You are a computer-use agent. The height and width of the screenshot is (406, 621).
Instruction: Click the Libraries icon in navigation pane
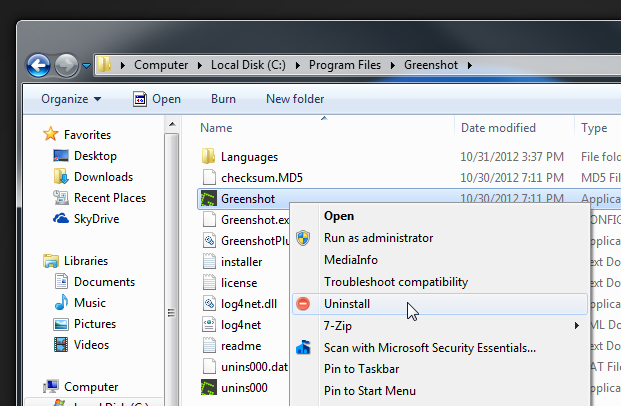click(x=51, y=261)
